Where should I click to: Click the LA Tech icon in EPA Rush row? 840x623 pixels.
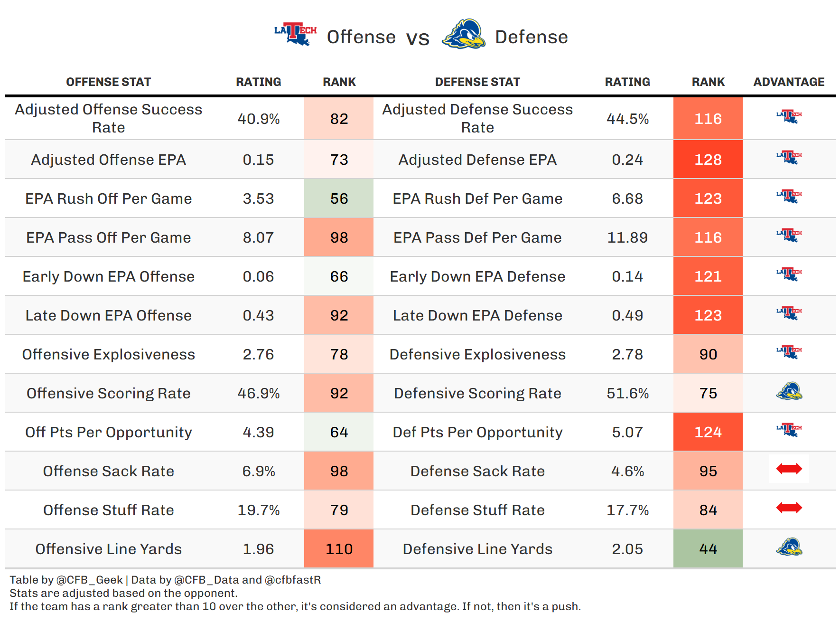coord(789,196)
